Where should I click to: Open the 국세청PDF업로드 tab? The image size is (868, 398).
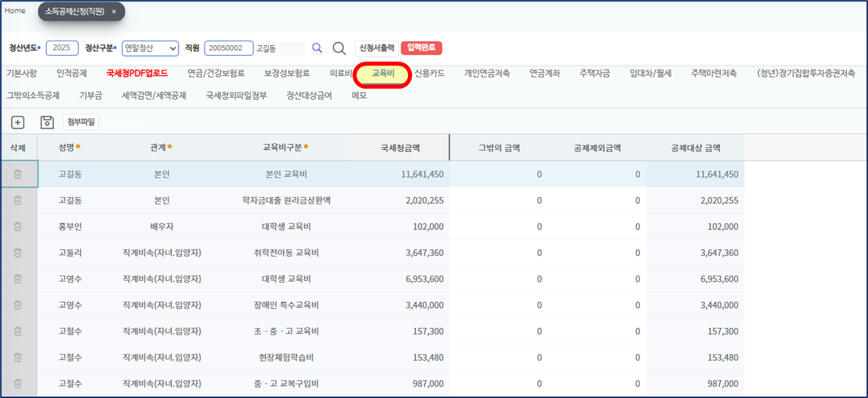(137, 73)
